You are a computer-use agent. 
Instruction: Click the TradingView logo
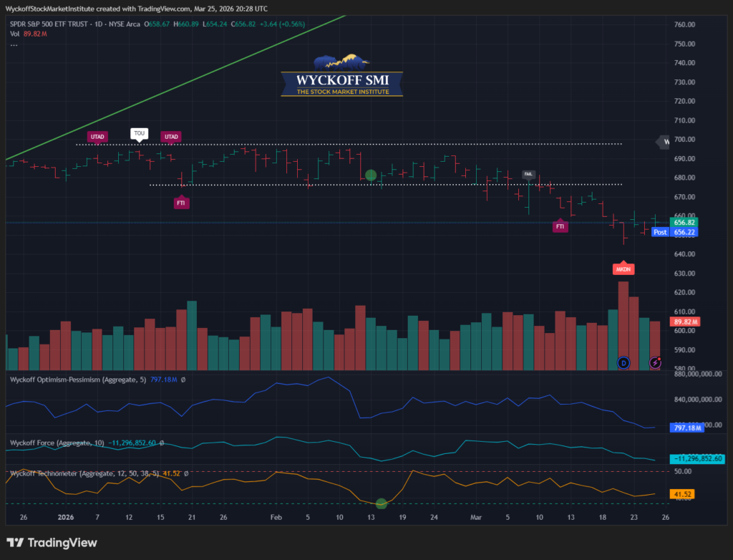tap(52, 543)
